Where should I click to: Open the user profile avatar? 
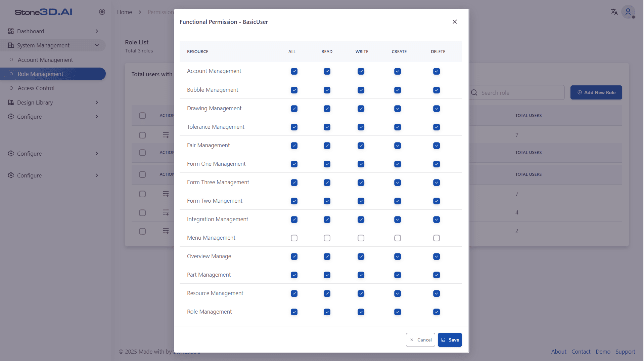pos(628,12)
